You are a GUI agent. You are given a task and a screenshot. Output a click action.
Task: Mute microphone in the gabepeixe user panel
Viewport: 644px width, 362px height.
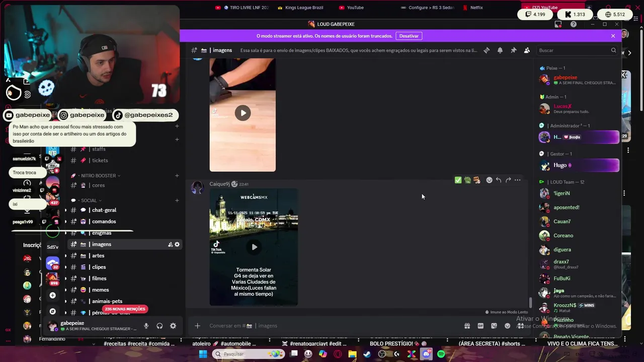(146, 326)
